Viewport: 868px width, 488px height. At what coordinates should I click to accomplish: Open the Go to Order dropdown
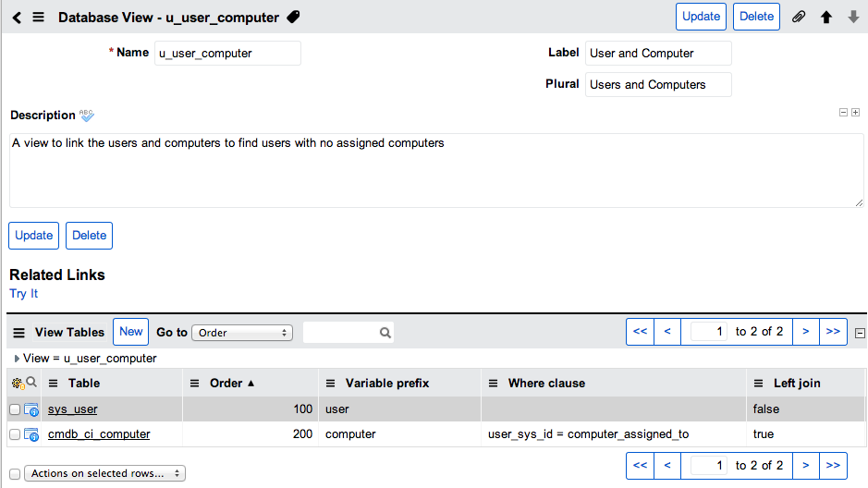pyautogui.click(x=242, y=333)
